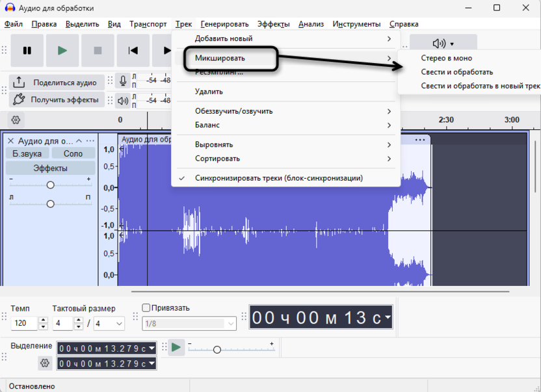Viewport: 541px width, 392px height.
Task: Click the Поделиться аудио button
Action: [x=57, y=83]
